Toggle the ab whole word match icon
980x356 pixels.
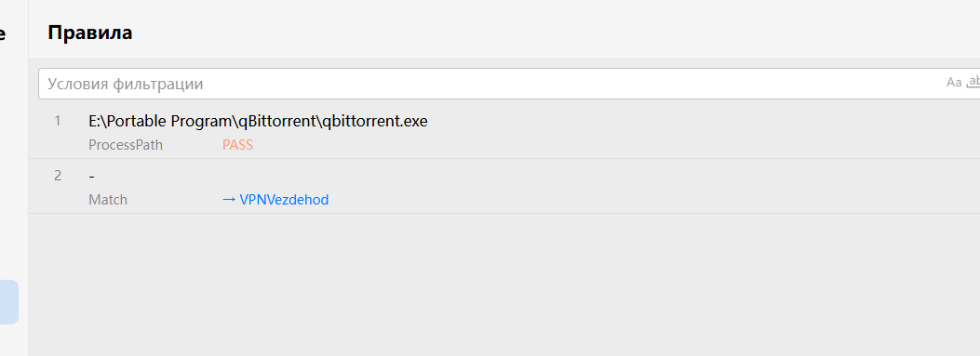[x=973, y=83]
